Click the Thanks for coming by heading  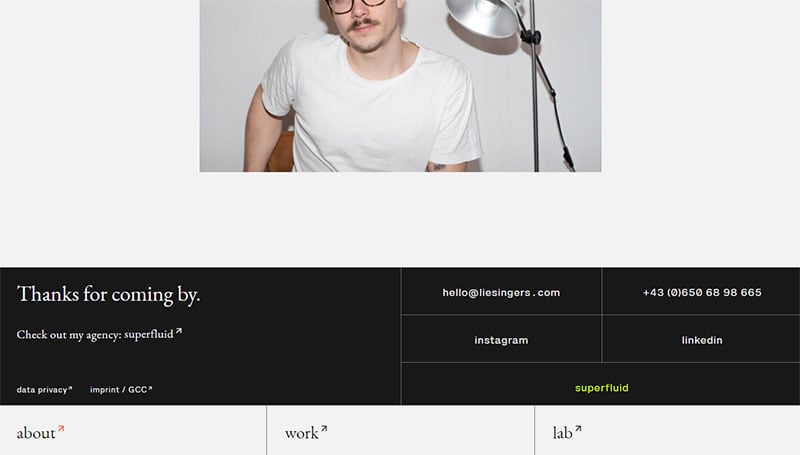108,294
